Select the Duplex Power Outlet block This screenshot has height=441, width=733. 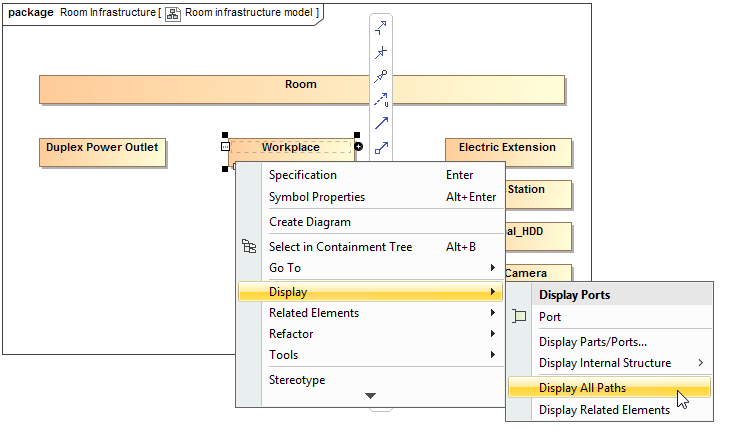point(102,151)
